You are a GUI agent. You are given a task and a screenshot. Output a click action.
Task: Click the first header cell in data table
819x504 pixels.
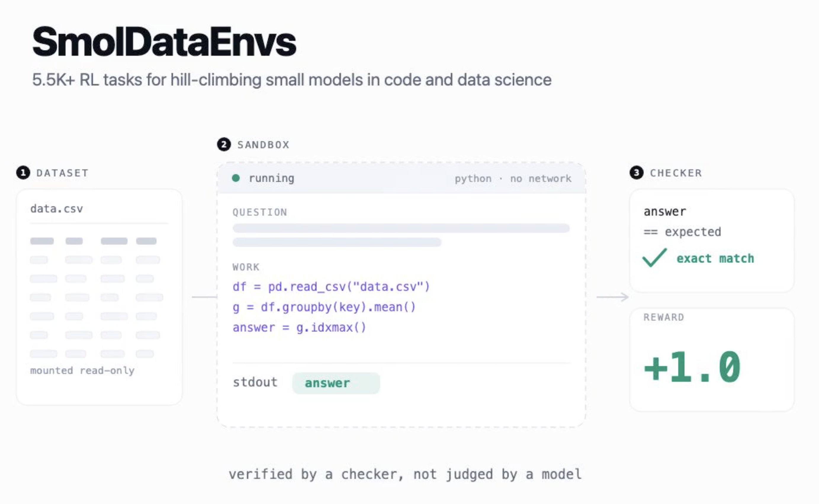tap(42, 241)
